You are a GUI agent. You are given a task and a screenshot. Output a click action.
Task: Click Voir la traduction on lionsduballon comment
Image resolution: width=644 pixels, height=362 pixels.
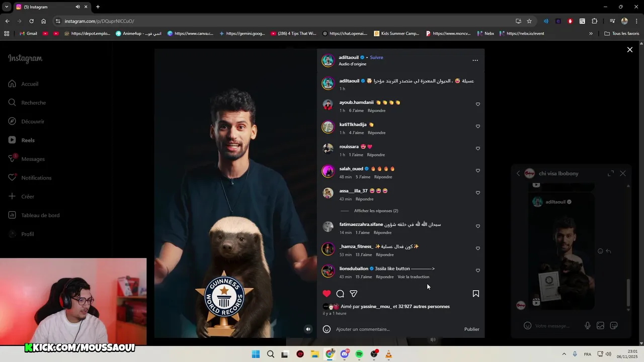coord(413,277)
